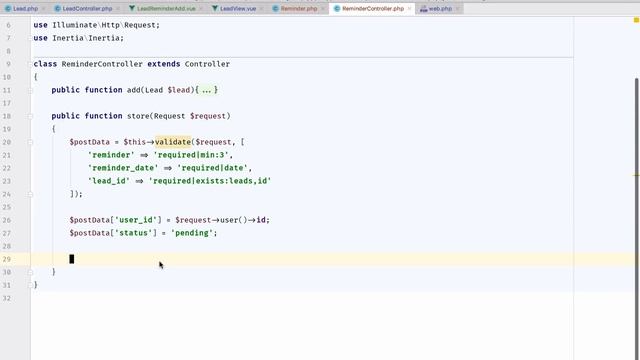Open the LeadView.vue tab

point(238,9)
